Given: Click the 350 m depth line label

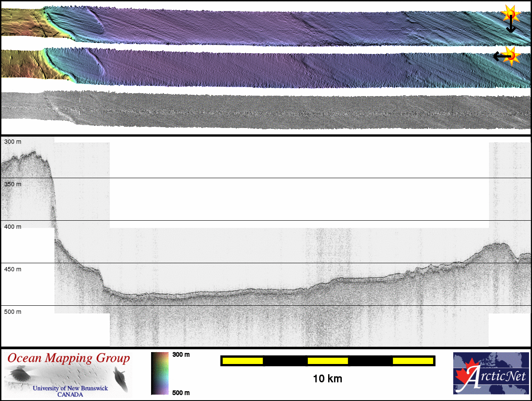Looking at the screenshot, I should point(13,184).
